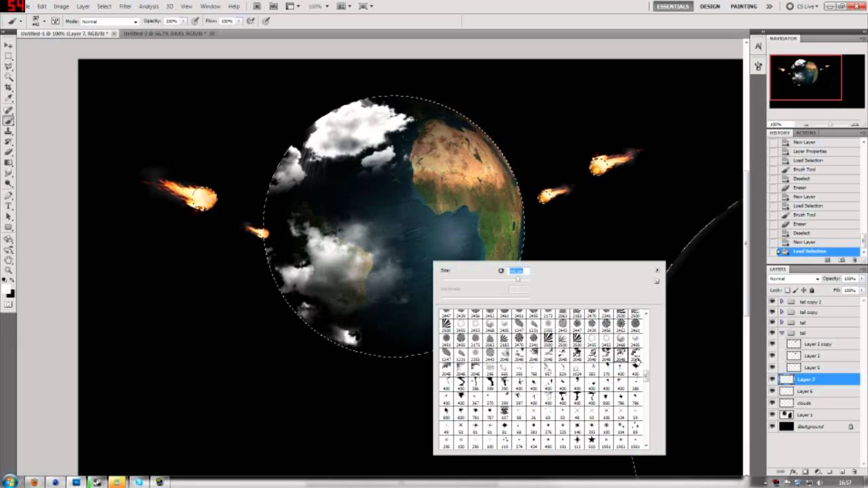868x488 pixels.
Task: Hide the Background layer
Action: coord(772,426)
